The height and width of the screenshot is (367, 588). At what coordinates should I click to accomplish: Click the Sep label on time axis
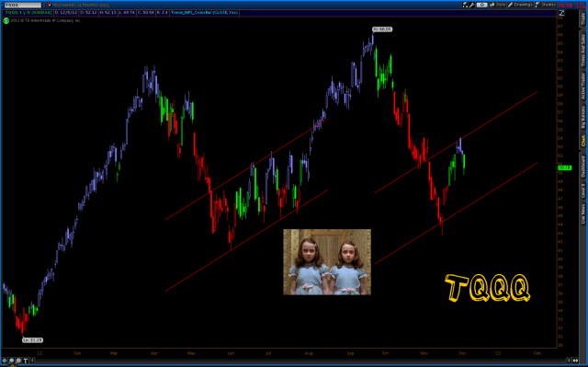[350, 353]
